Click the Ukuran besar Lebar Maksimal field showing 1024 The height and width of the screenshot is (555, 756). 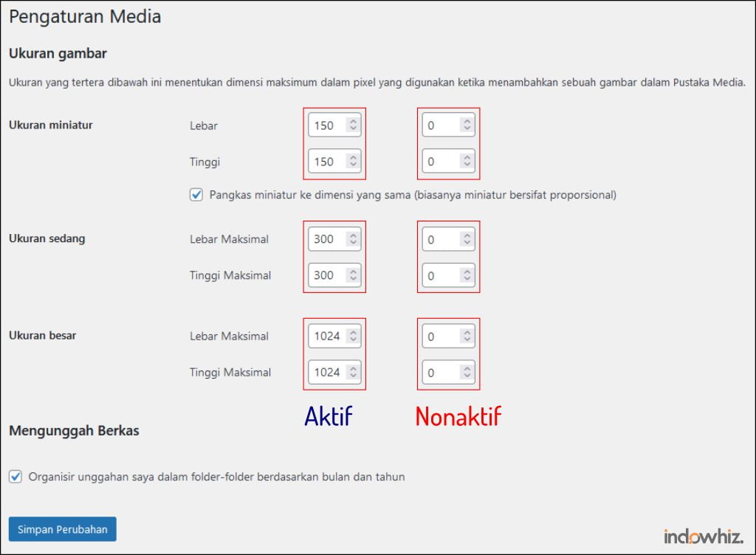(334, 336)
